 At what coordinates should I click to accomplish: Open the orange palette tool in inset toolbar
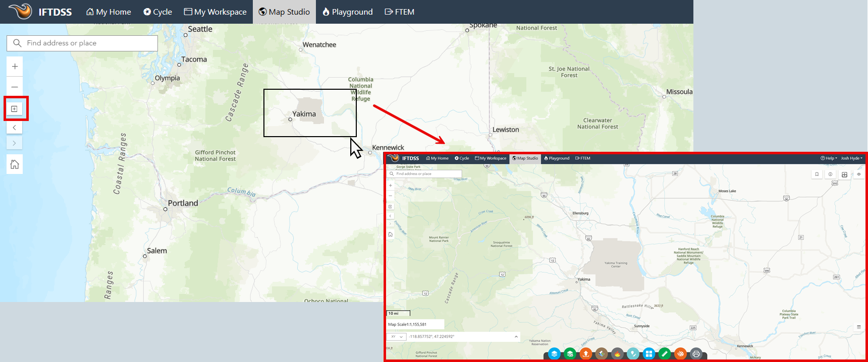(x=680, y=354)
